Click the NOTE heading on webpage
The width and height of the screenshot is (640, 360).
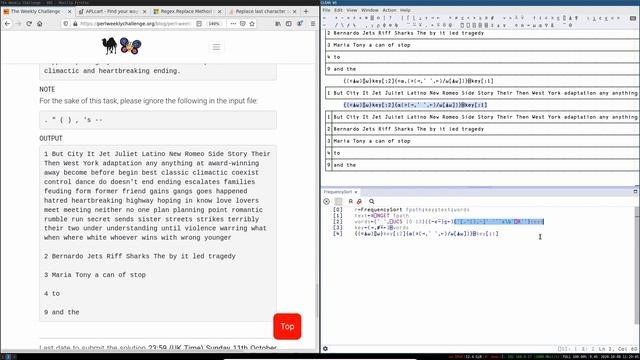click(47, 89)
